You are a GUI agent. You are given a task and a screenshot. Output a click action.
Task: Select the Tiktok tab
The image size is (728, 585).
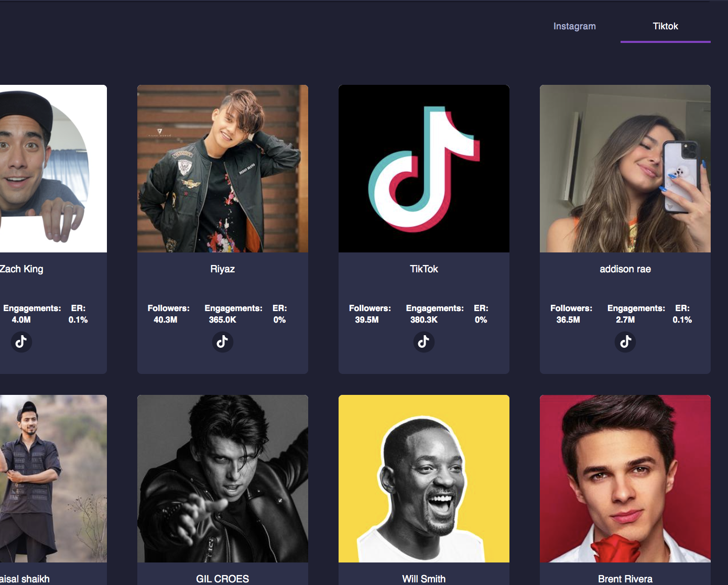pyautogui.click(x=666, y=26)
